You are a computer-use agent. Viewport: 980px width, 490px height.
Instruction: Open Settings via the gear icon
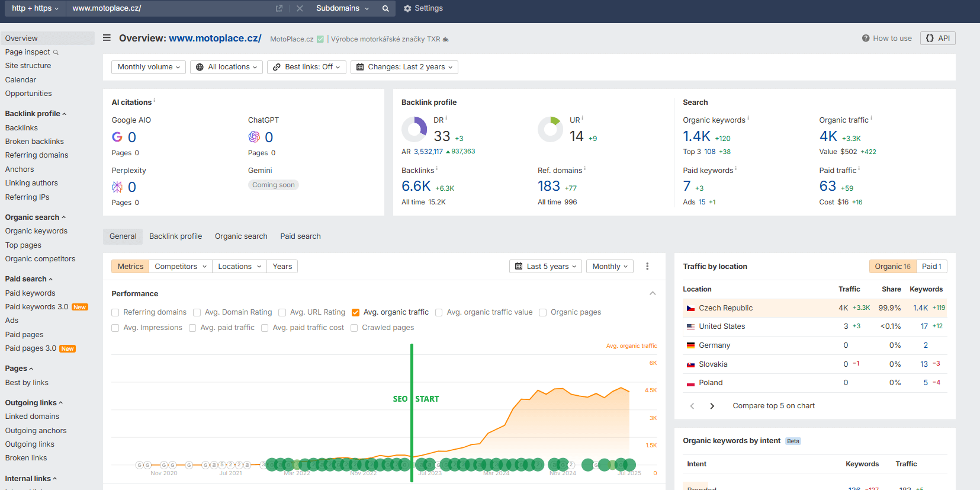tap(407, 8)
